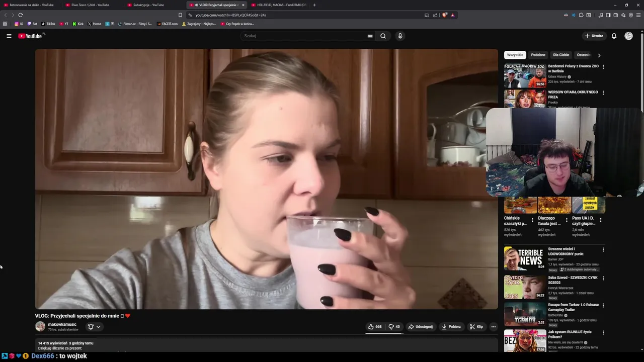Close the active VLOG browser tab

(x=243, y=5)
